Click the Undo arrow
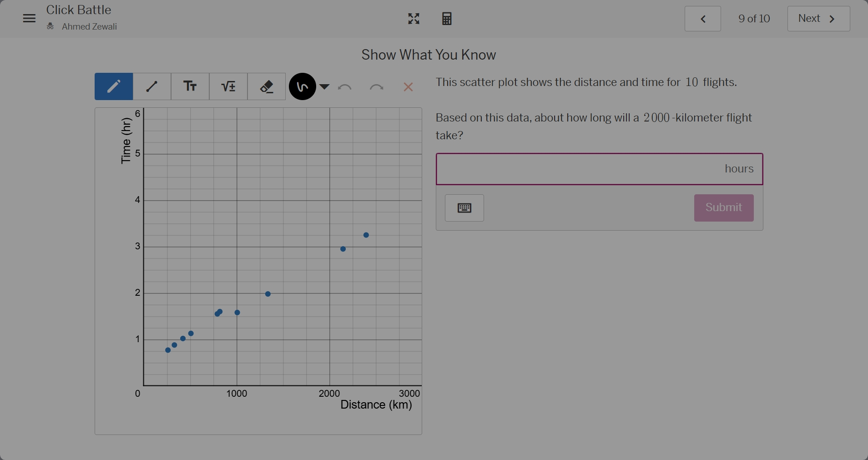 tap(345, 87)
